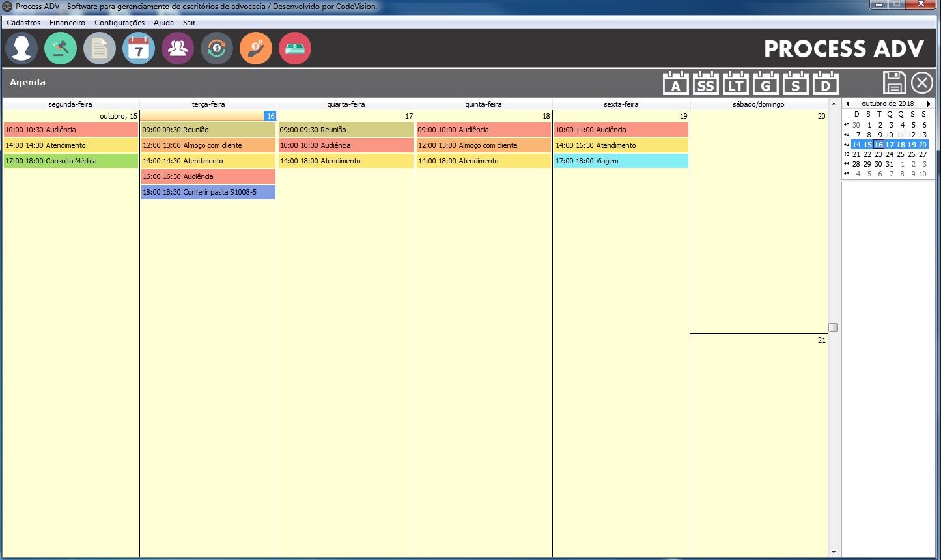The width and height of the screenshot is (941, 560).
Task: Open the client profile icon in toolbar
Action: (x=21, y=49)
